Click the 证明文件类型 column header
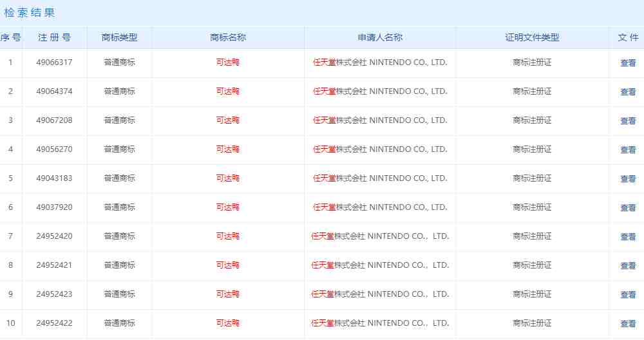Viewport: 644px width, 340px height. point(532,37)
